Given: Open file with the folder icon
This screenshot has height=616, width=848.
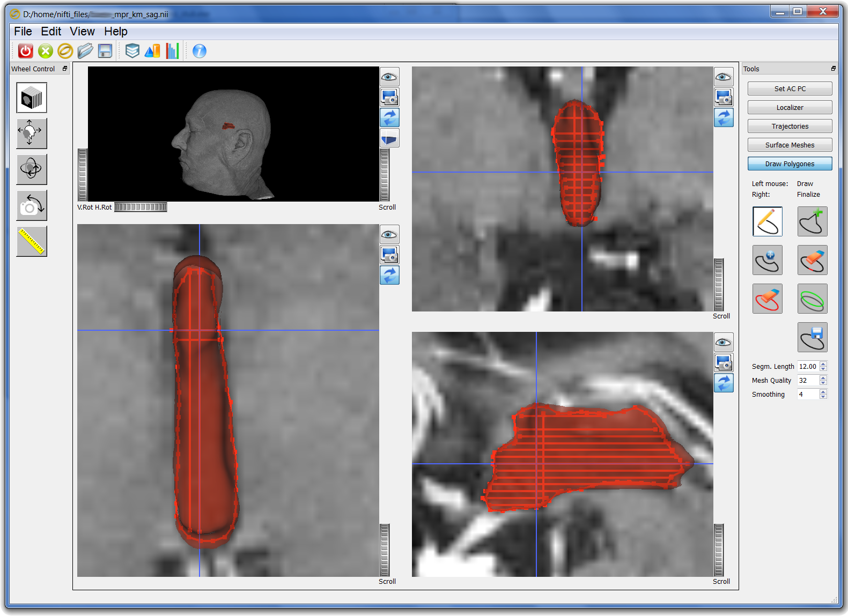Looking at the screenshot, I should point(85,51).
